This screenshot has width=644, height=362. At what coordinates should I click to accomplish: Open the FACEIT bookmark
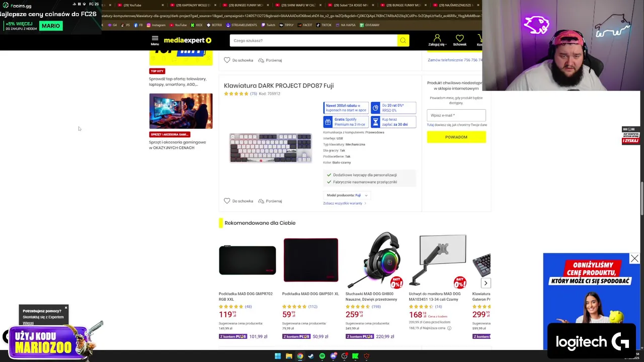304,25
